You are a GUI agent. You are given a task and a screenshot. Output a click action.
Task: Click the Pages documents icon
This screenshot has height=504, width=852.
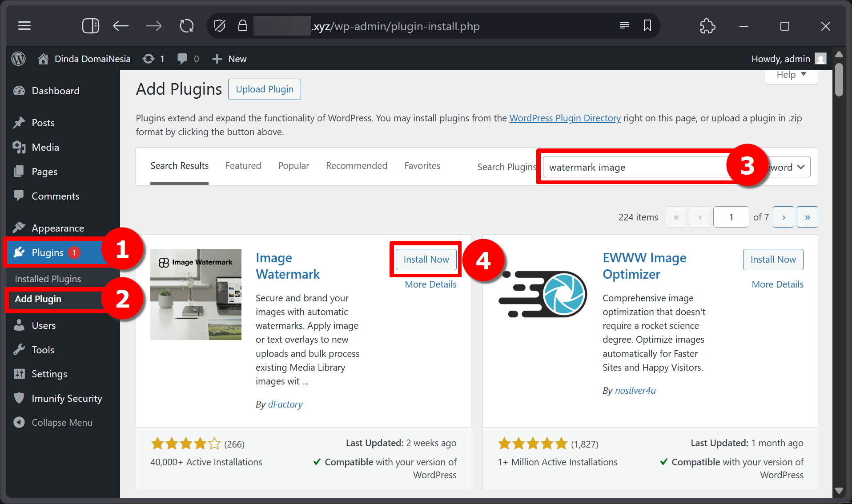[x=19, y=172]
